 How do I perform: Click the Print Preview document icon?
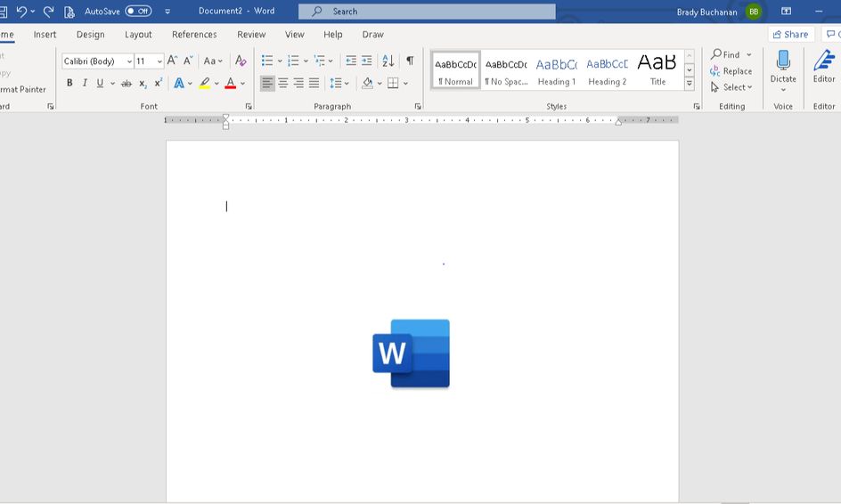(69, 12)
